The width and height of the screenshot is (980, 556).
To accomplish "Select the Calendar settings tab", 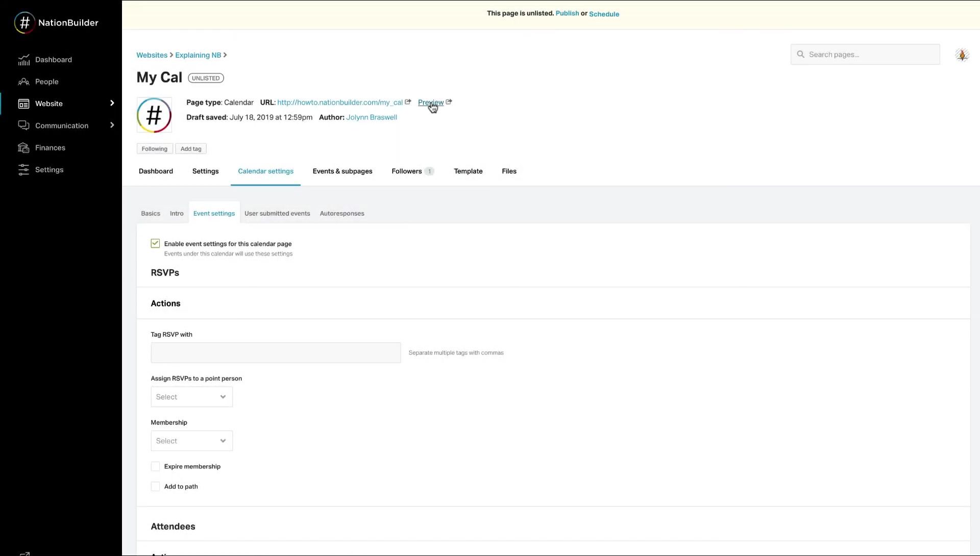I will pyautogui.click(x=265, y=171).
